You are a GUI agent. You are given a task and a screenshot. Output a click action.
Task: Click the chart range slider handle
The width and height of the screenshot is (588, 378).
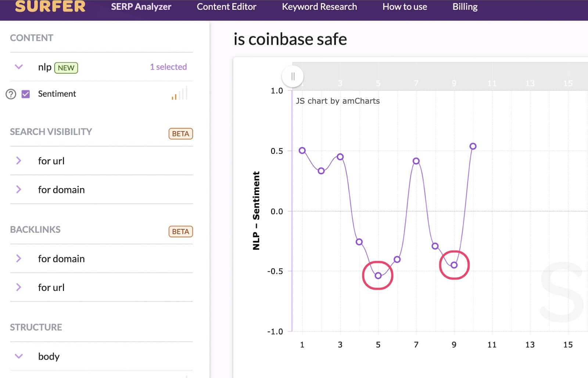(293, 76)
